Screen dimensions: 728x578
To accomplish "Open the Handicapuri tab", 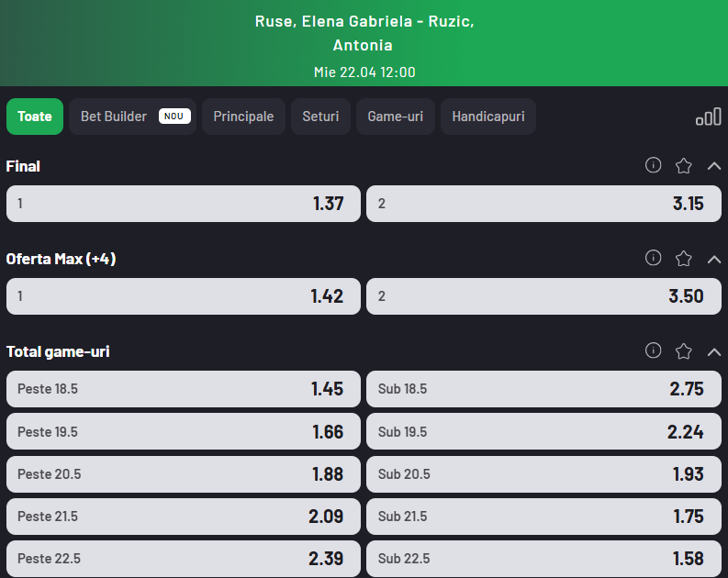I will pyautogui.click(x=488, y=117).
